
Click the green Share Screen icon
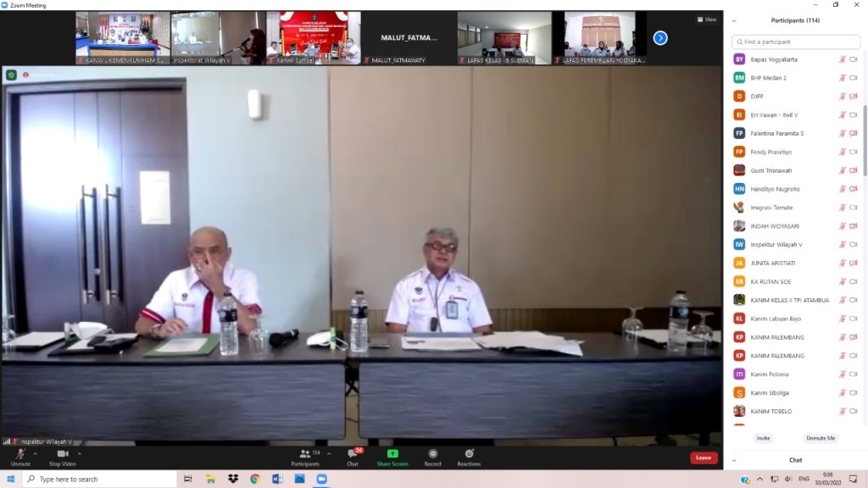[x=392, y=454]
